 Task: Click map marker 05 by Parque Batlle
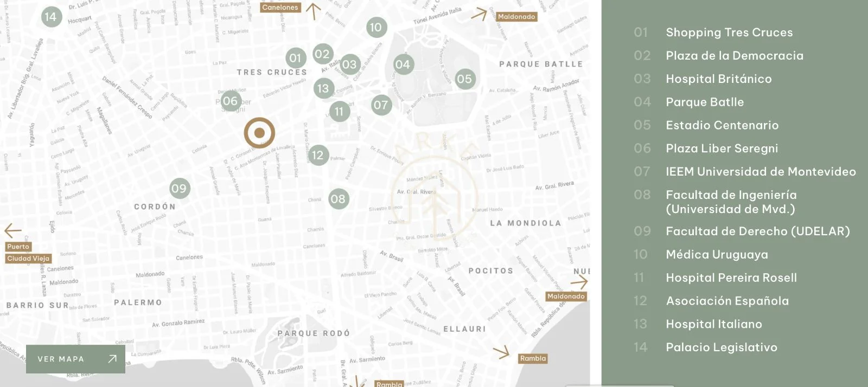coord(464,79)
